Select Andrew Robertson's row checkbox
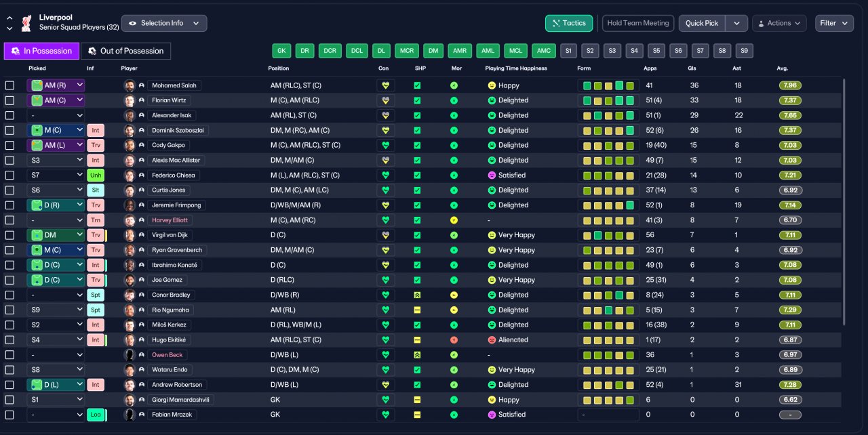868x435 pixels. click(x=9, y=385)
